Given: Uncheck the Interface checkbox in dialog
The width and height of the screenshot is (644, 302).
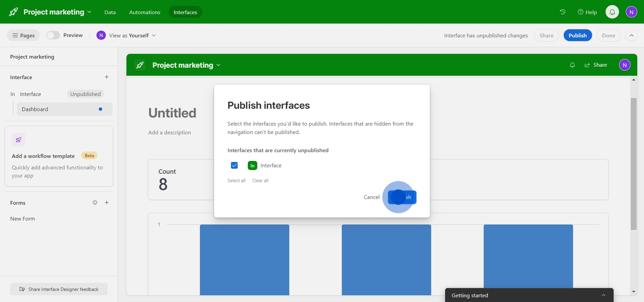Looking at the screenshot, I should [234, 165].
